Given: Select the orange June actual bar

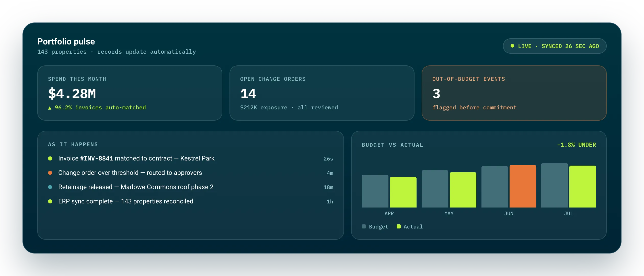Looking at the screenshot, I should 523,186.
